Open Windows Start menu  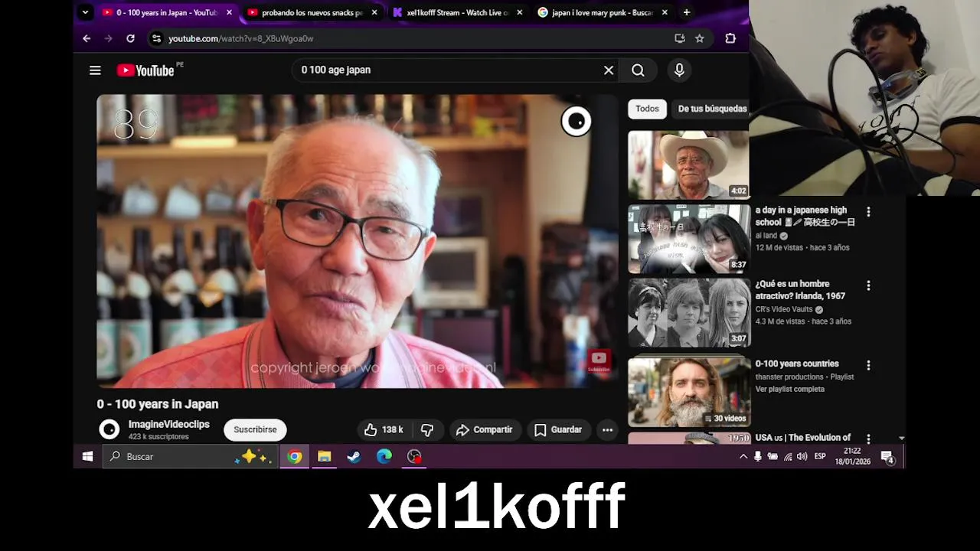(x=88, y=456)
